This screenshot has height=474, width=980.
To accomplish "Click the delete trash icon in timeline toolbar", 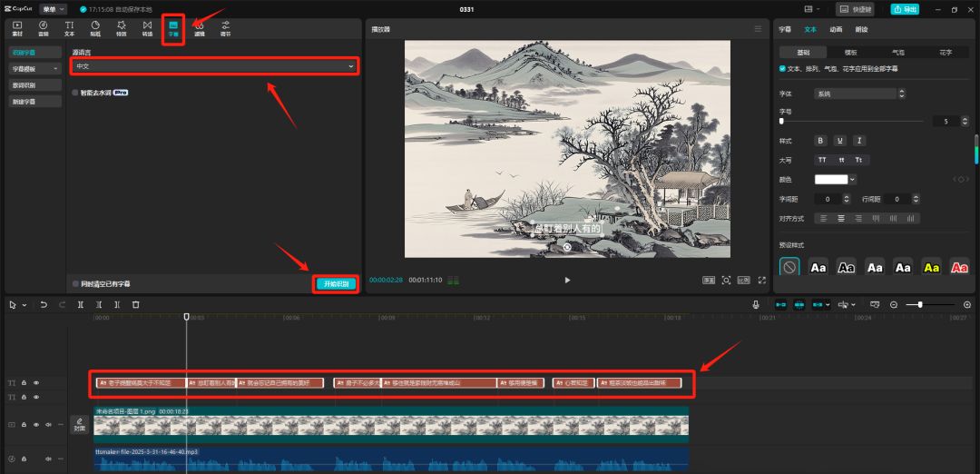I will click(135, 304).
